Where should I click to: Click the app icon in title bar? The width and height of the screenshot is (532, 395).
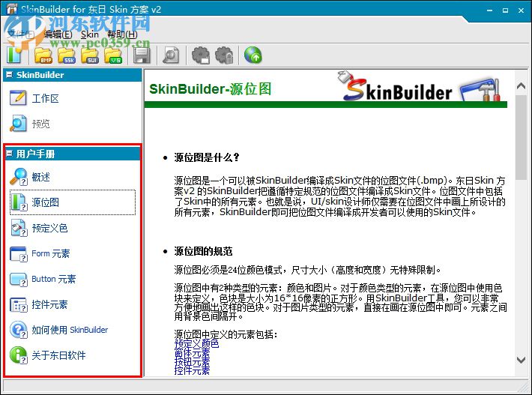[x=11, y=8]
